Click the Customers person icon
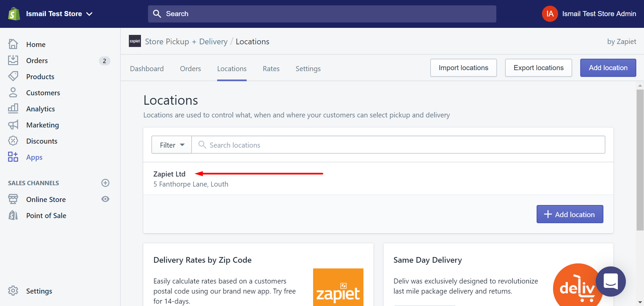Screen dimensions: 644x306 pyautogui.click(x=13, y=92)
